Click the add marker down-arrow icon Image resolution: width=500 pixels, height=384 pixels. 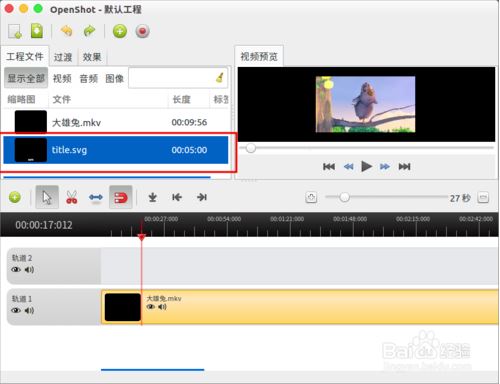(x=153, y=197)
